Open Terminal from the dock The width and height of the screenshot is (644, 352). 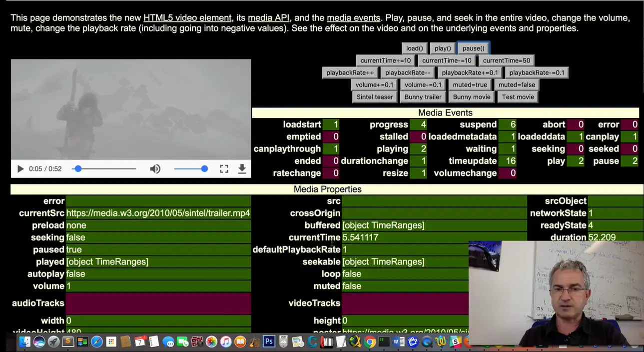click(x=384, y=342)
